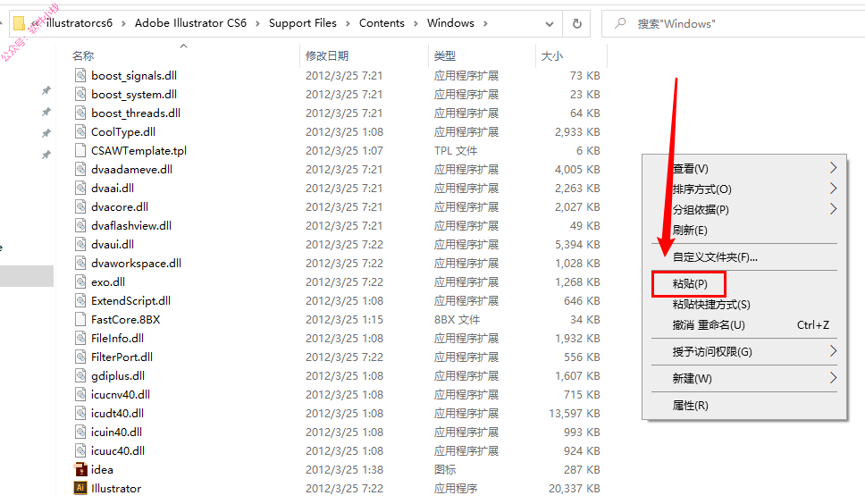
Task: Select the icudt40.dll file name
Action: tap(117, 414)
